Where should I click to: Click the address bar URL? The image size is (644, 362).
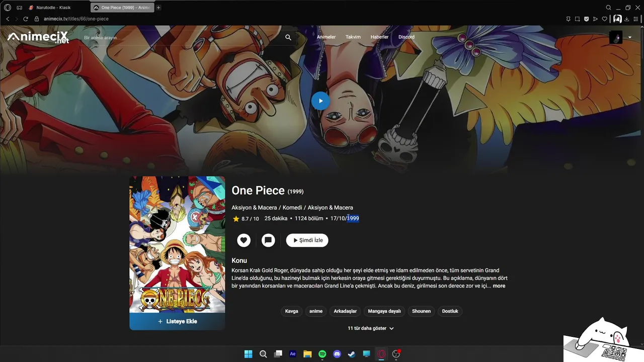click(x=76, y=19)
